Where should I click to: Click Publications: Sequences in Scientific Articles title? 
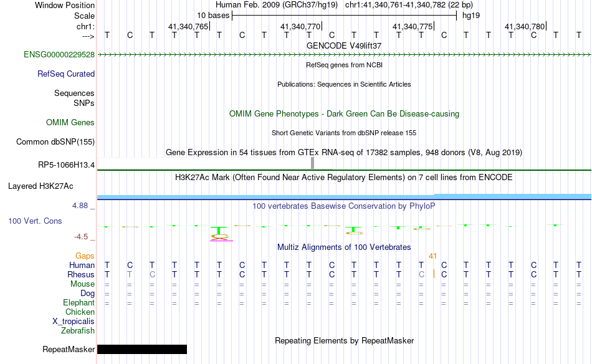pyautogui.click(x=344, y=84)
